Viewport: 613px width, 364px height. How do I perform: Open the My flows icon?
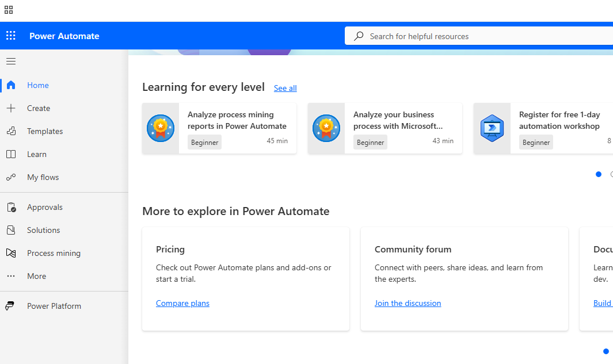[x=11, y=177]
